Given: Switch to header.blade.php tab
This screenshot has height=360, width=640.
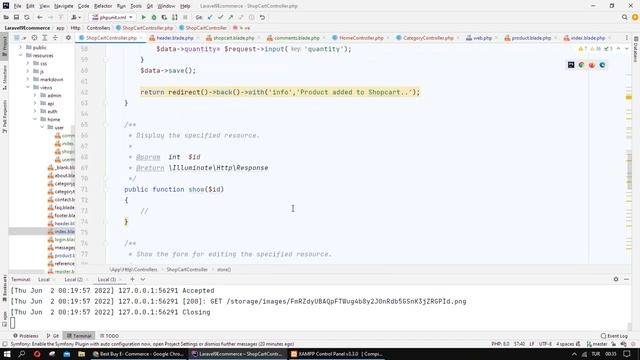Looking at the screenshot, I should pyautogui.click(x=174, y=38).
